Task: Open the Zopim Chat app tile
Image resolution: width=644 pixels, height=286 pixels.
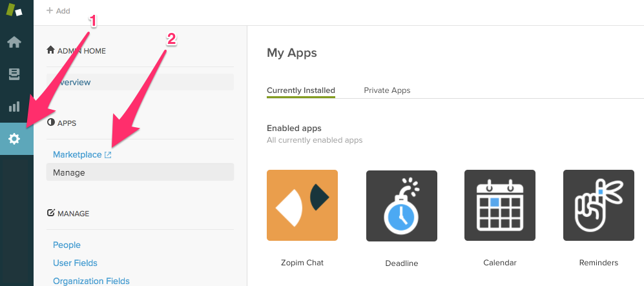Action: [x=302, y=205]
